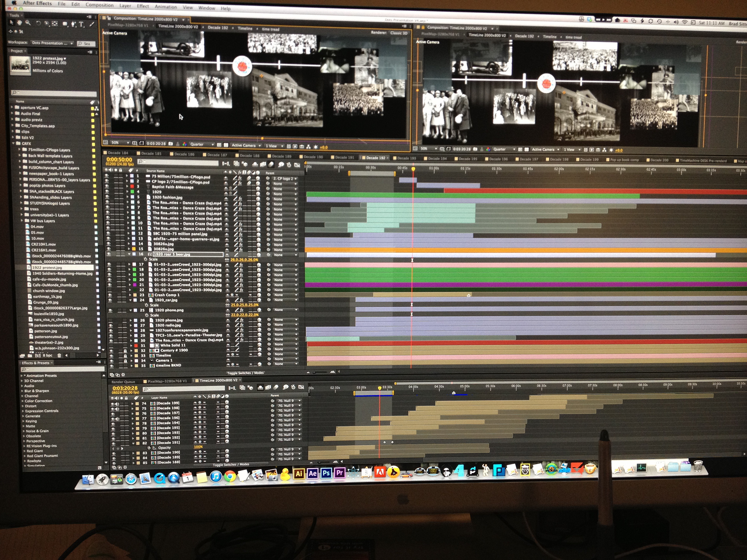Click snapshot camera icon under left viewer
Screen dimensions: 747x560
coord(170,144)
